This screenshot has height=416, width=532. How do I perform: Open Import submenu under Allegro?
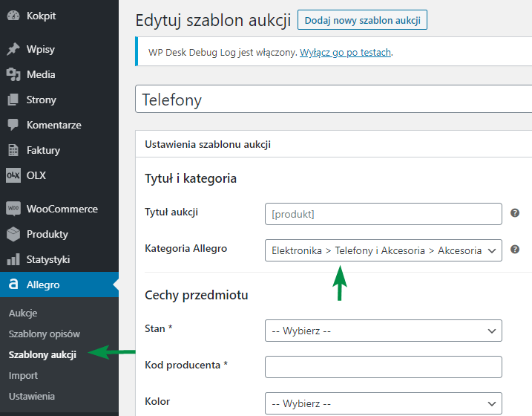[23, 376]
